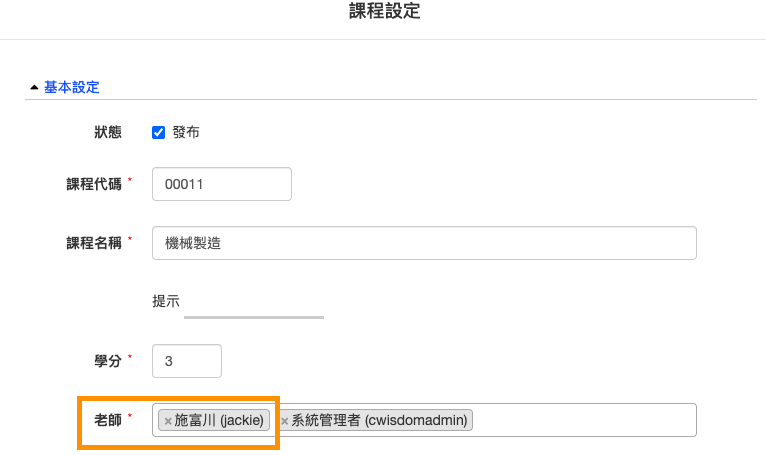766x455 pixels.
Task: Open the 基本設定 section link
Action: [72, 87]
